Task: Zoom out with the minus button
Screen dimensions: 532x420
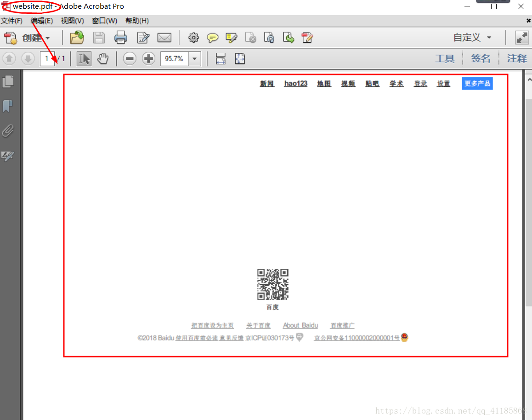Action: click(130, 59)
